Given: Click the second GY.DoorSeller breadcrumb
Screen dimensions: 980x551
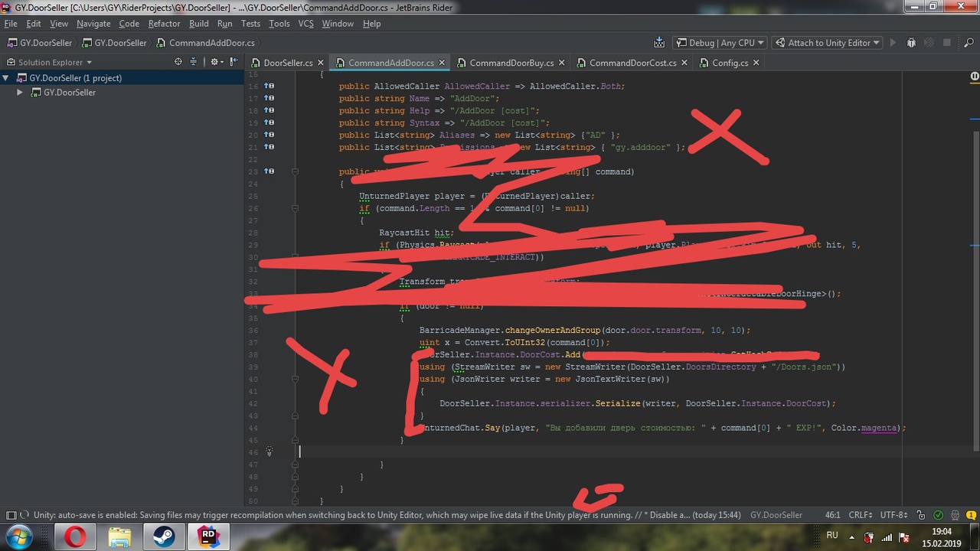Looking at the screenshot, I should tap(114, 43).
